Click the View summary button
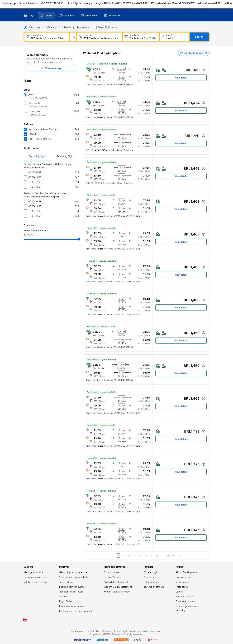Viewport: 233px width, 644px height. 51,68
